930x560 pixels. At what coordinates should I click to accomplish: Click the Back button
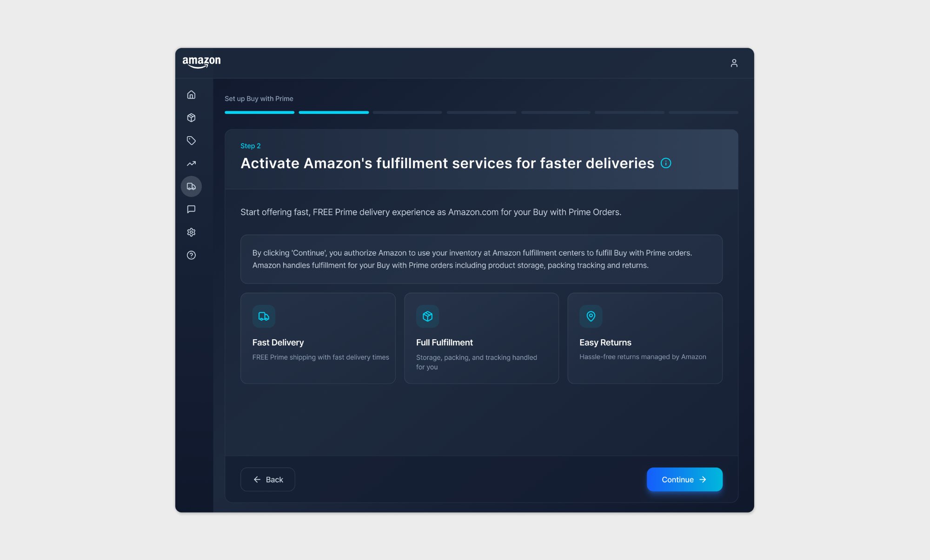point(268,480)
